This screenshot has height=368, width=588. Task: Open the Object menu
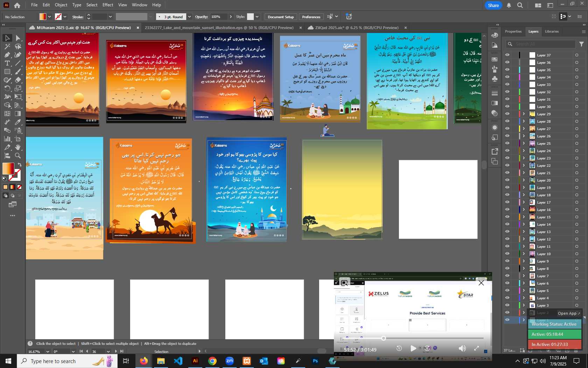click(61, 5)
